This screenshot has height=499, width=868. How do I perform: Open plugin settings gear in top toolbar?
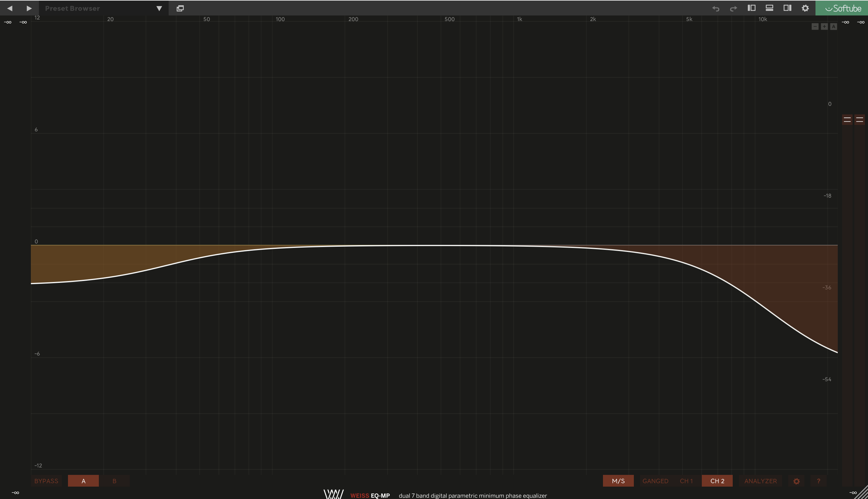coord(805,8)
